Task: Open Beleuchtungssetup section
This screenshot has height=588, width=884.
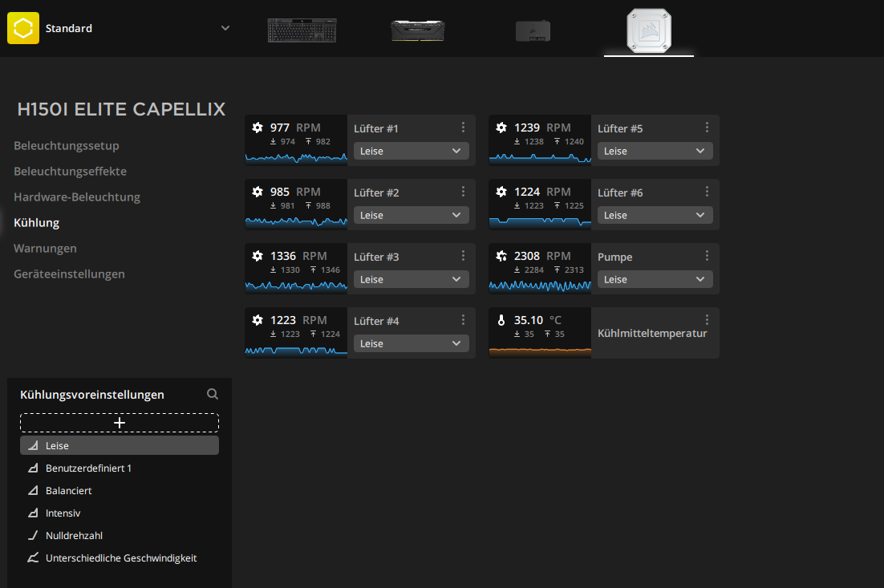Action: coord(67,145)
